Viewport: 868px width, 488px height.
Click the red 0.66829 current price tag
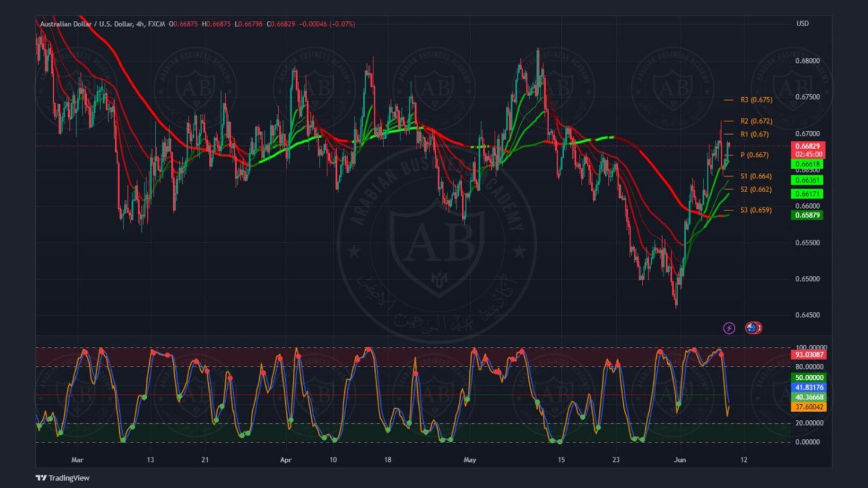(x=807, y=146)
